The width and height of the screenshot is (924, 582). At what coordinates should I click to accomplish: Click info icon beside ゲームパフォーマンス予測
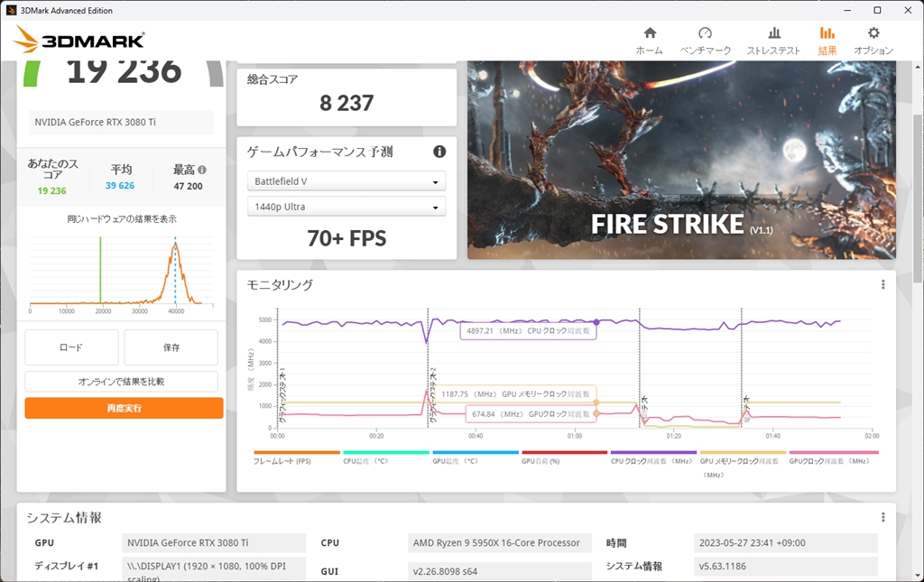coord(439,152)
